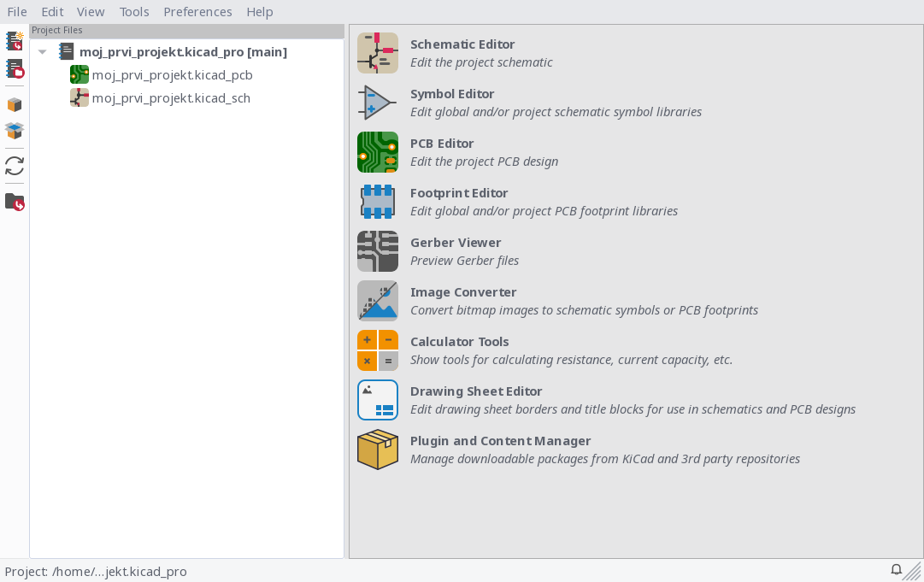
Task: Open the File menu
Action: point(17,12)
